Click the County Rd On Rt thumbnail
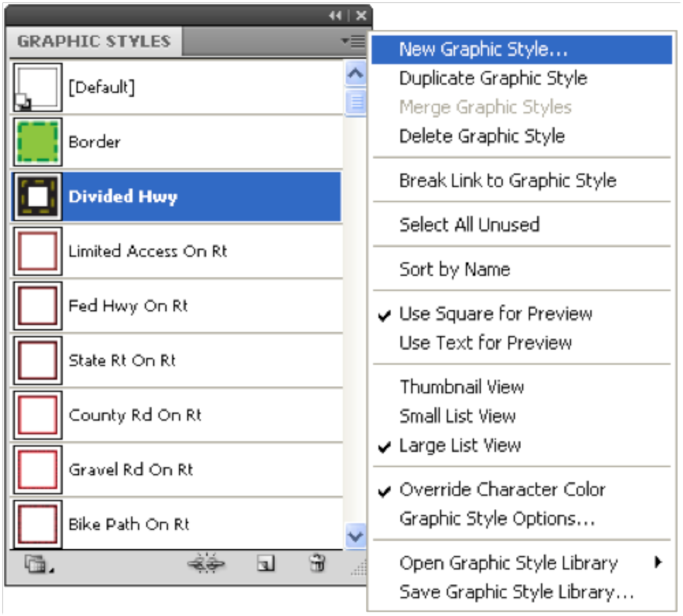The height and width of the screenshot is (616, 683). [38, 415]
